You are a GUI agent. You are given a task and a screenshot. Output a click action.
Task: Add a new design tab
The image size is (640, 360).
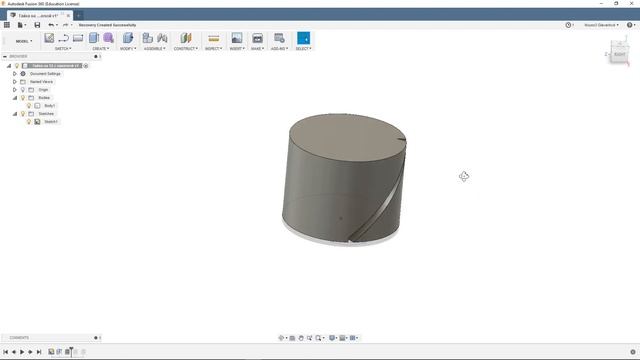point(79,16)
